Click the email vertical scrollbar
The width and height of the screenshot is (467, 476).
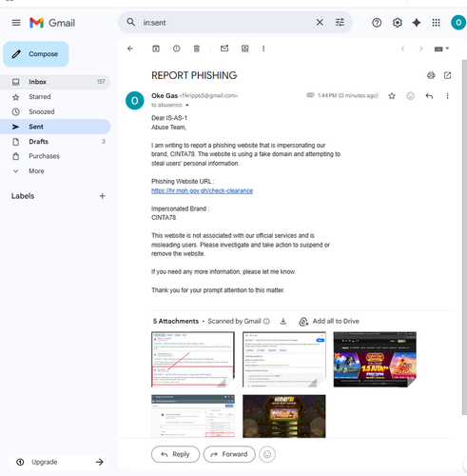(464, 236)
